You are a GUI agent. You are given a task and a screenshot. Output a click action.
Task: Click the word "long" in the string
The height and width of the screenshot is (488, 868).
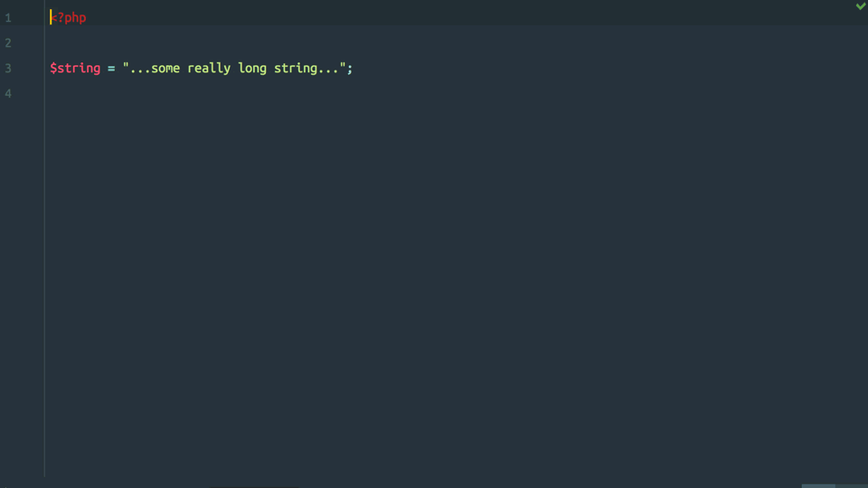pos(252,69)
